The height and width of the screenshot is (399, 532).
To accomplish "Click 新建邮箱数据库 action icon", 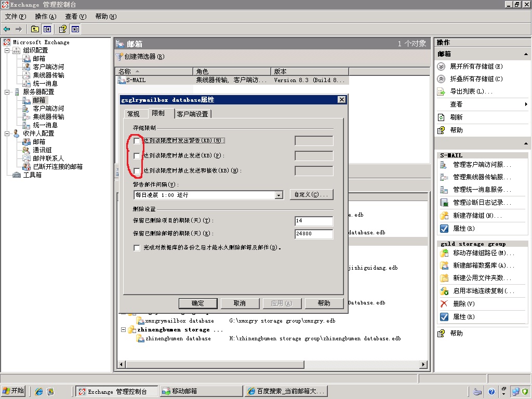I will click(x=444, y=265).
